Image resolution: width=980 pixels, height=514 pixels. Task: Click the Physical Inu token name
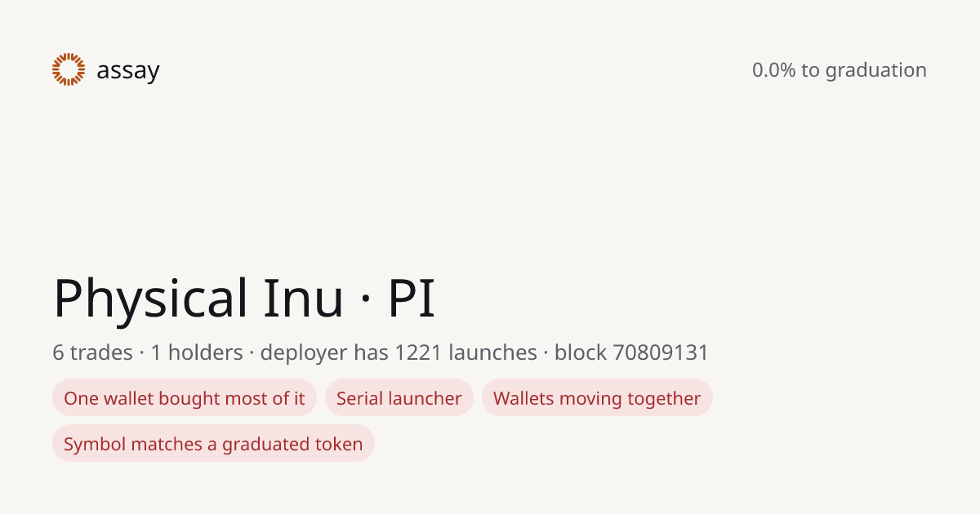(x=198, y=298)
